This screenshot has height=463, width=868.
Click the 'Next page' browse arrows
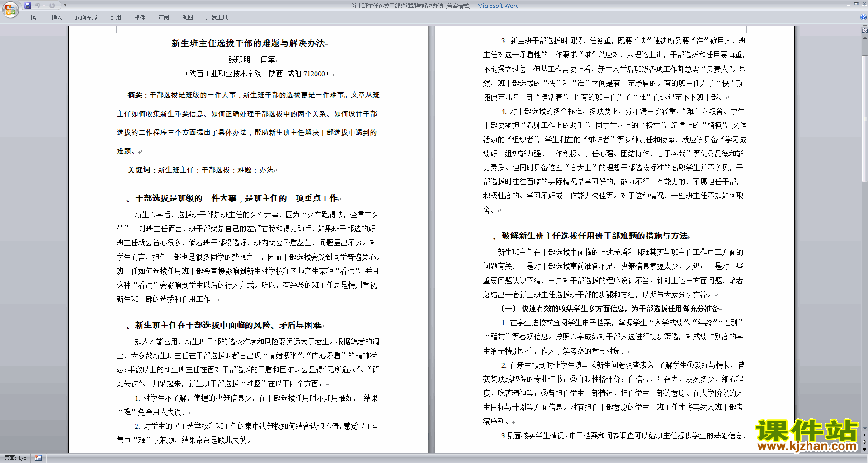tap(864, 449)
